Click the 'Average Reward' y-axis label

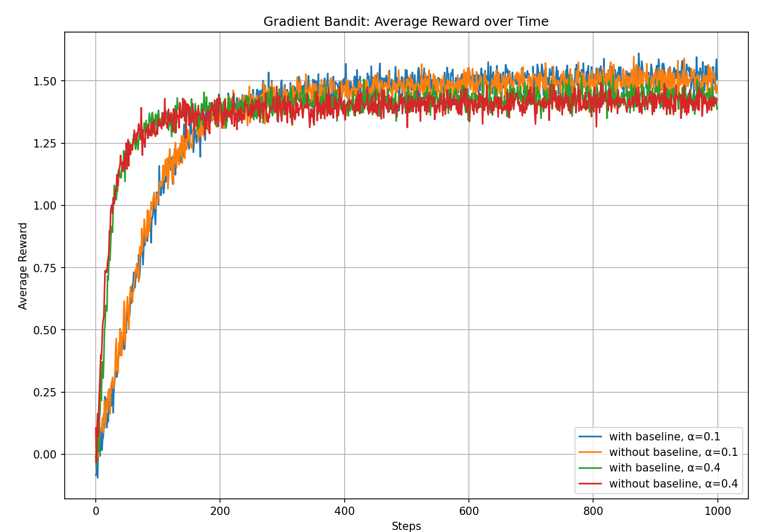click(x=23, y=266)
